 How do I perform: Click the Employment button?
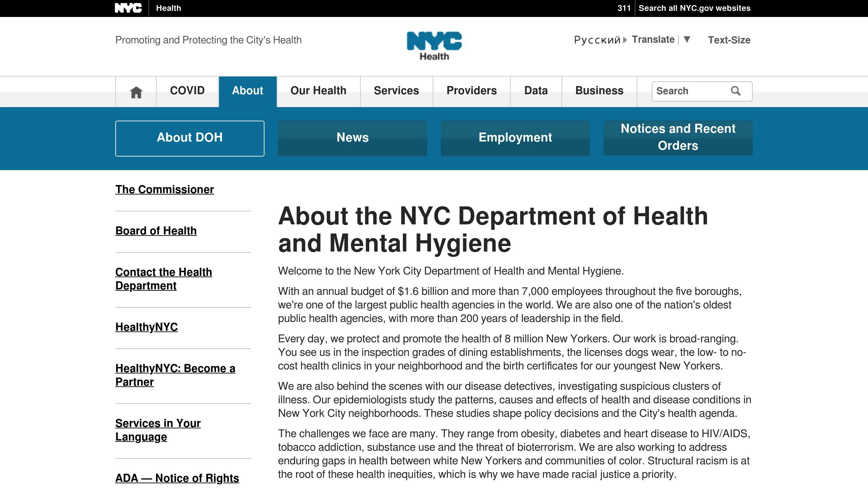coord(515,138)
